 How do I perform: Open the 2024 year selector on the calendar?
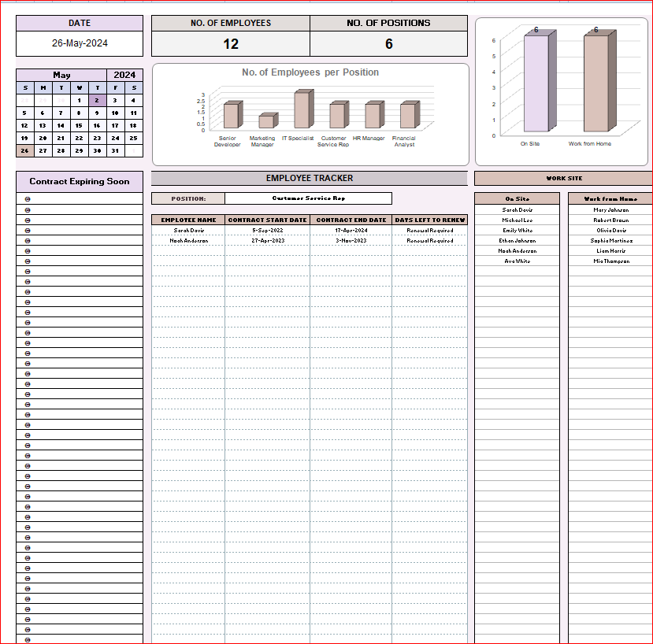[124, 76]
